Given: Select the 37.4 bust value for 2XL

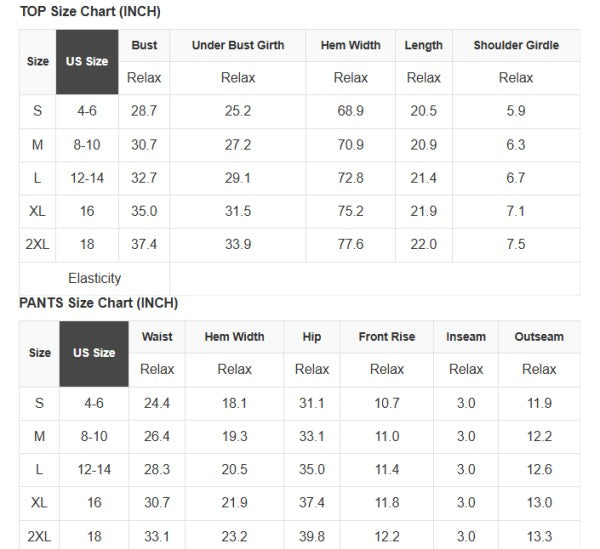Looking at the screenshot, I should click(144, 245).
